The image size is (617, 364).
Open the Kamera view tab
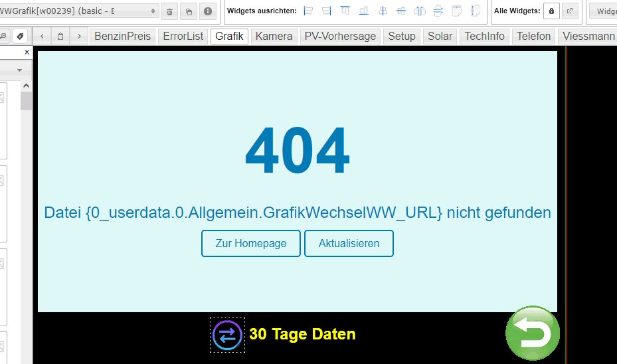tap(274, 37)
